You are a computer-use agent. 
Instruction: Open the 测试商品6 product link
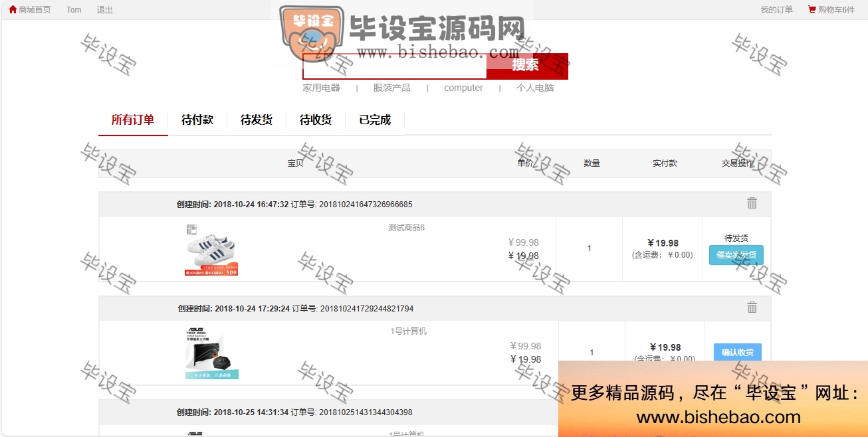[x=407, y=228]
